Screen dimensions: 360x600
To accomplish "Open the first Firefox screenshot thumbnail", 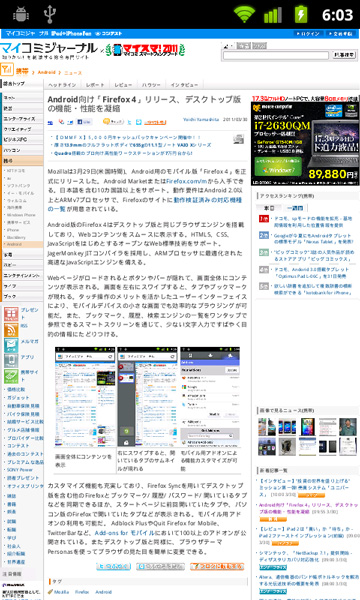I will tap(85, 396).
